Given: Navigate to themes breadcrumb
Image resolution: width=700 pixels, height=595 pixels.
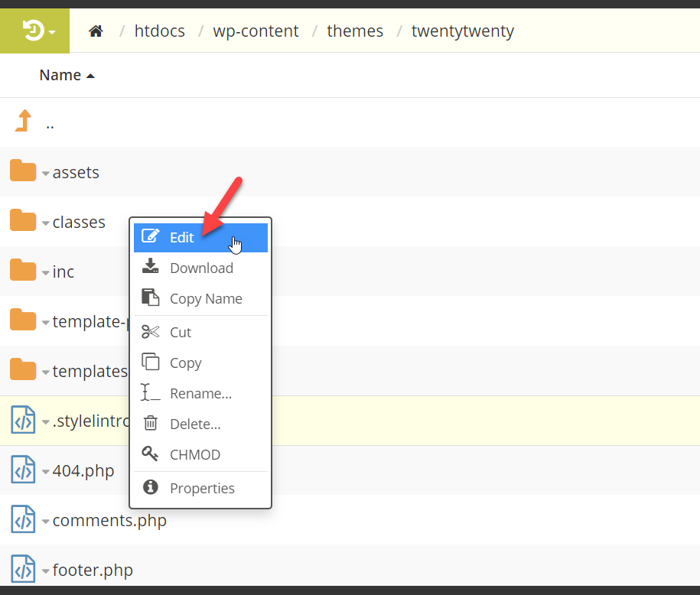Looking at the screenshot, I should (x=355, y=31).
